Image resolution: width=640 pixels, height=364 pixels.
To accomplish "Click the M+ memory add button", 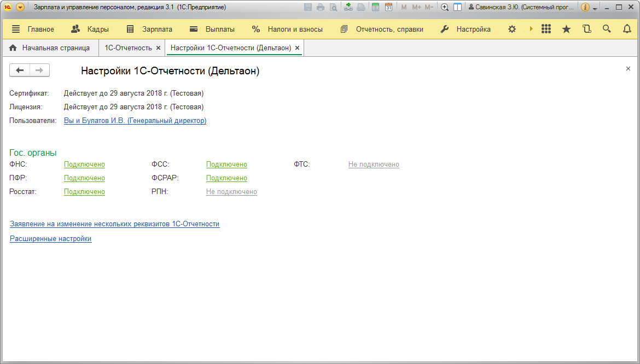I will click(x=416, y=7).
